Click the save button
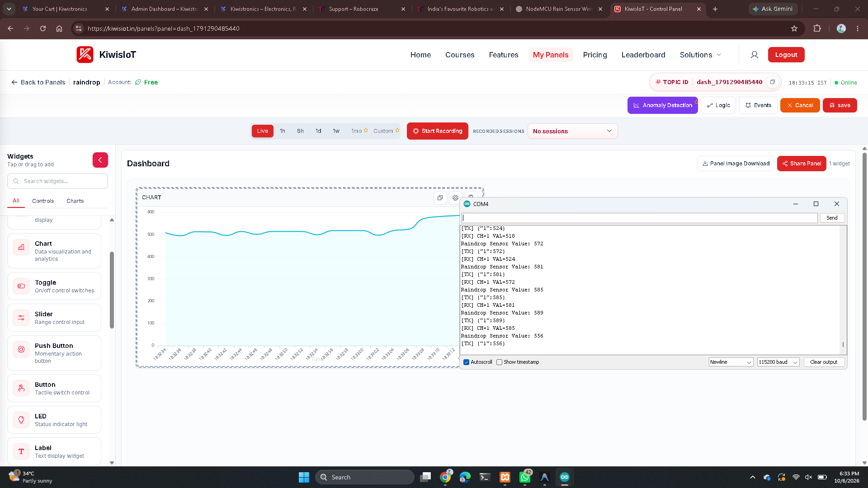Viewport: 868px width, 488px height. click(840, 105)
